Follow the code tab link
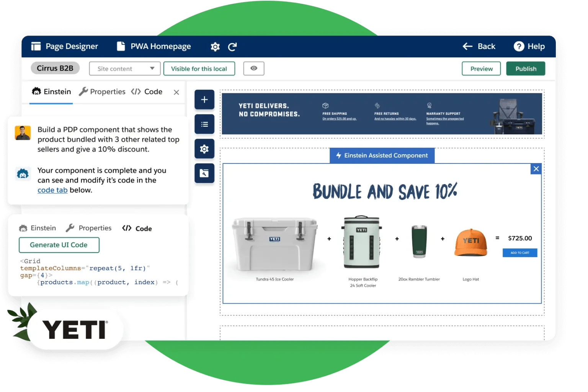This screenshot has height=392, width=588. pyautogui.click(x=52, y=190)
